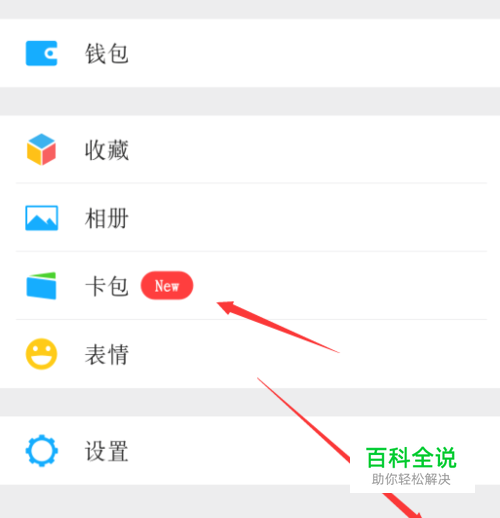The width and height of the screenshot is (500, 518).
Task: Tap the blue card pack icon
Action: pyautogui.click(x=41, y=286)
